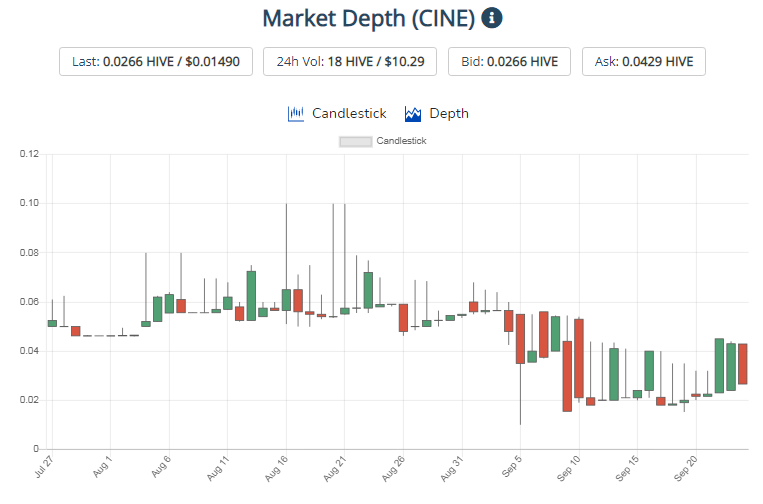Click the Jul 27 x-axis label
Image resolution: width=763 pixels, height=504 pixels.
pos(44,467)
